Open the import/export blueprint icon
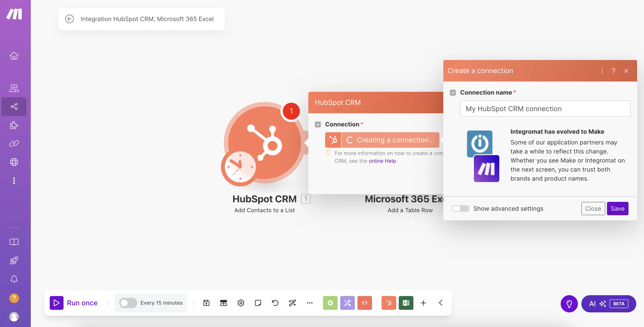This screenshot has width=644, height=327. [x=223, y=303]
